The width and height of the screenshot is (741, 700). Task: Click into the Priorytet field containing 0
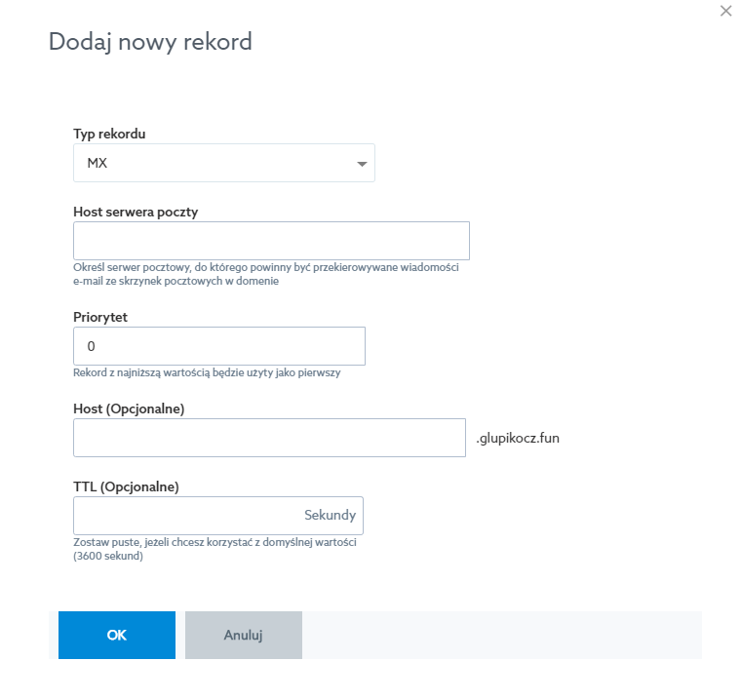click(218, 346)
